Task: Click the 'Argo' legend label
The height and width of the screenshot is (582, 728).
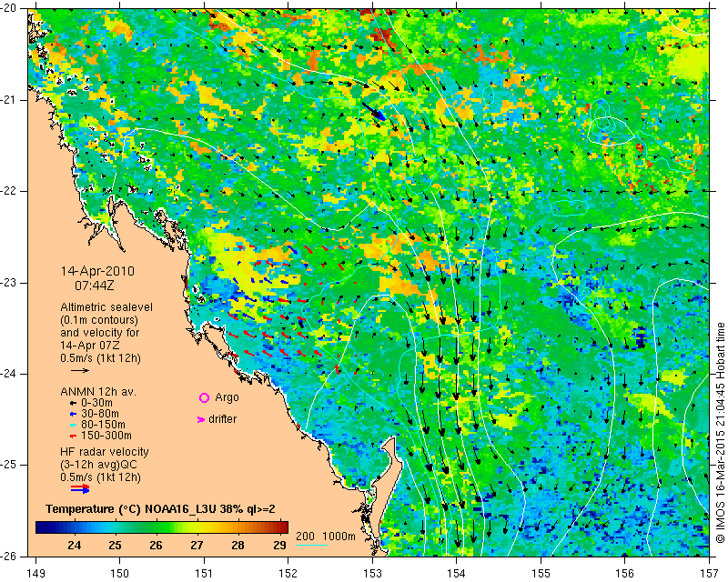Action: [227, 397]
